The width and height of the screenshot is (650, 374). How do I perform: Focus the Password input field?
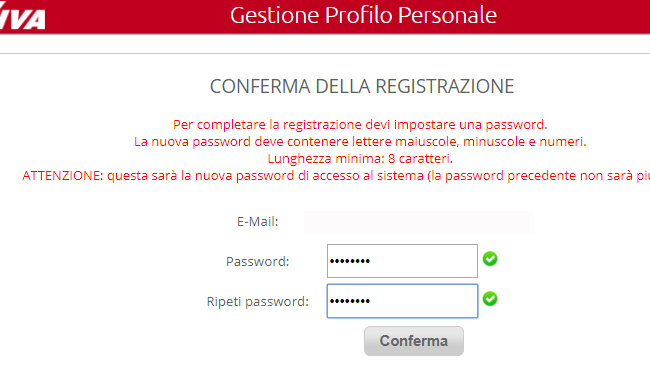pyautogui.click(x=402, y=261)
